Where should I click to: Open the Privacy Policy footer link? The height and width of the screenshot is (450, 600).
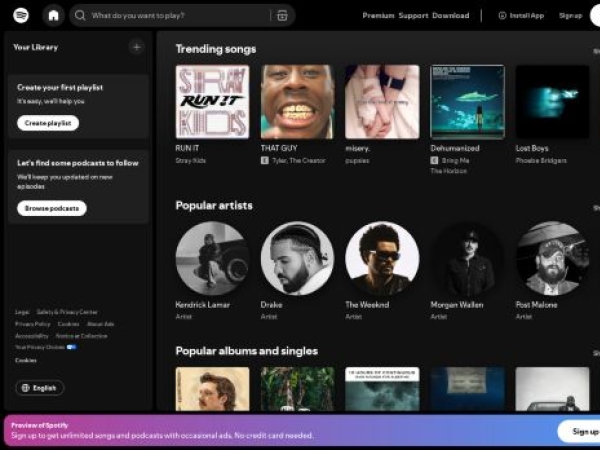point(33,324)
